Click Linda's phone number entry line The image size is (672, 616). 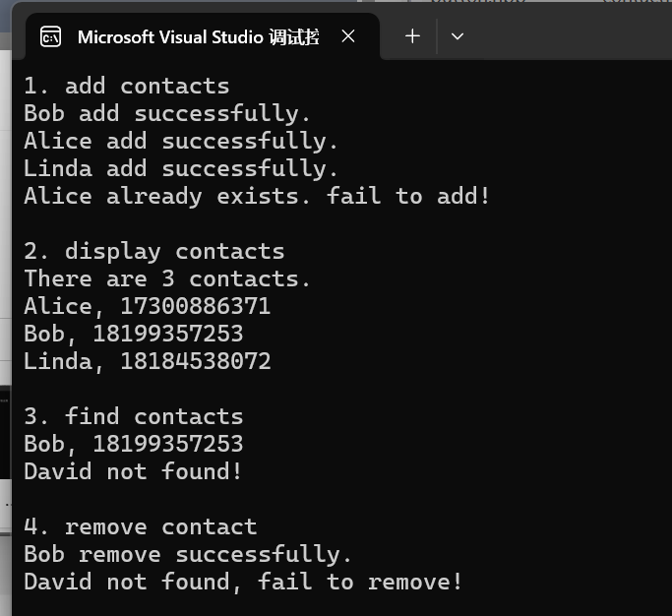pos(147,362)
